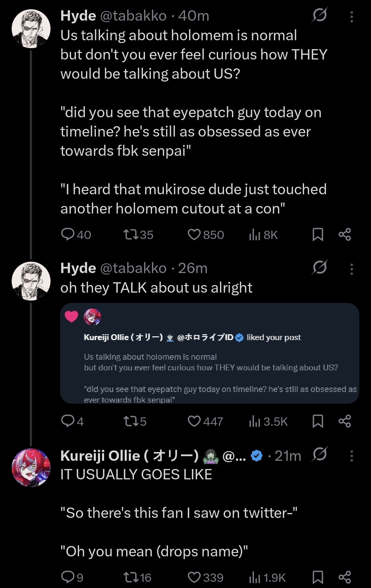Image resolution: width=371 pixels, height=588 pixels.
Task: Bookmark Hyde's first tweet
Action: click(x=318, y=235)
